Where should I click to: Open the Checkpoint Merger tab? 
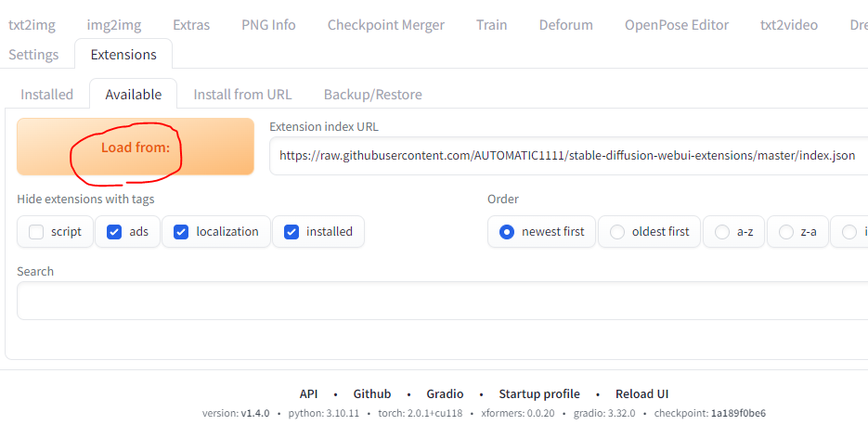coord(386,25)
